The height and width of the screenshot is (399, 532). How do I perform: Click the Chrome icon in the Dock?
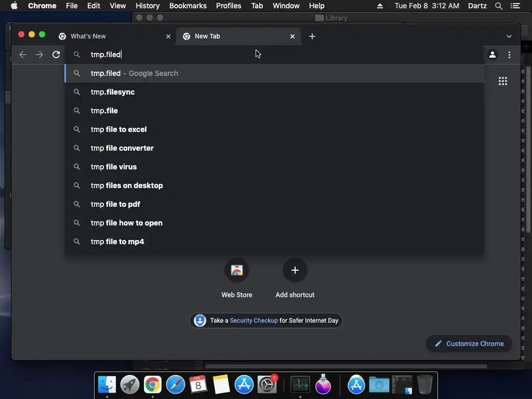(153, 385)
